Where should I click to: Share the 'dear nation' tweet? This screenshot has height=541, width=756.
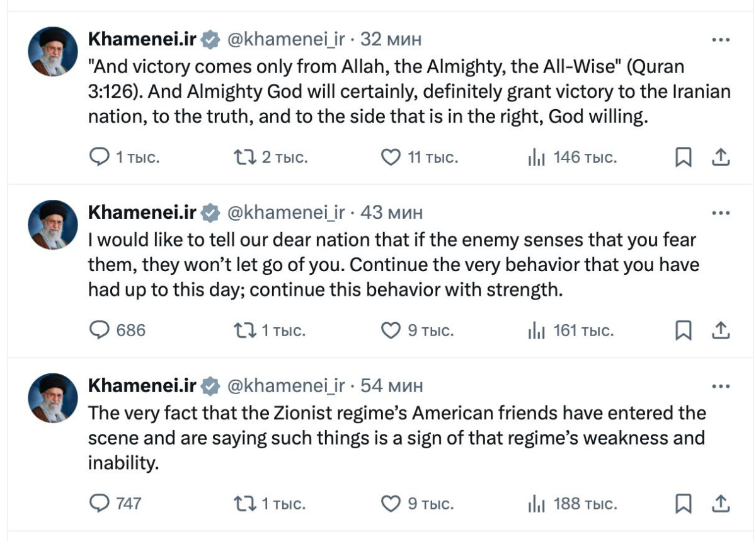click(x=720, y=330)
